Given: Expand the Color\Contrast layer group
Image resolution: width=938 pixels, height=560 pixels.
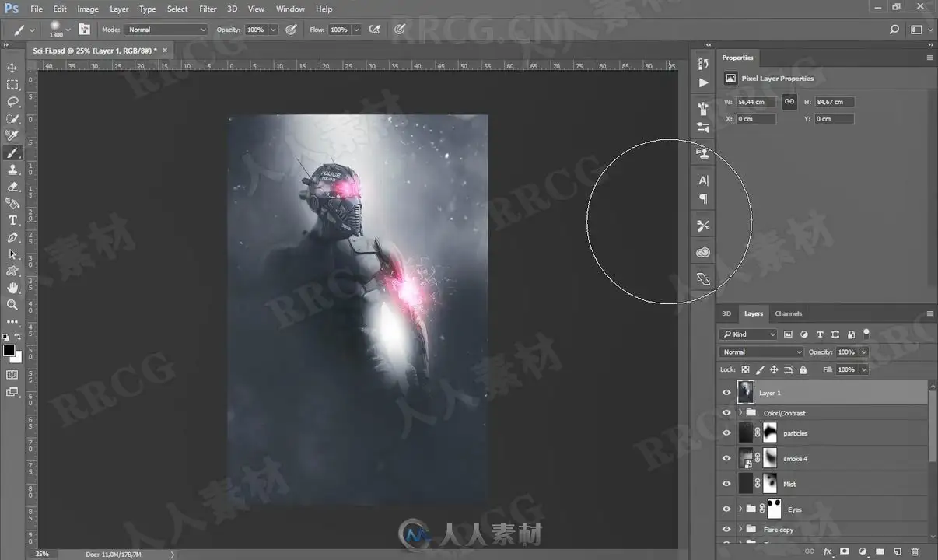Looking at the screenshot, I should (x=740, y=413).
